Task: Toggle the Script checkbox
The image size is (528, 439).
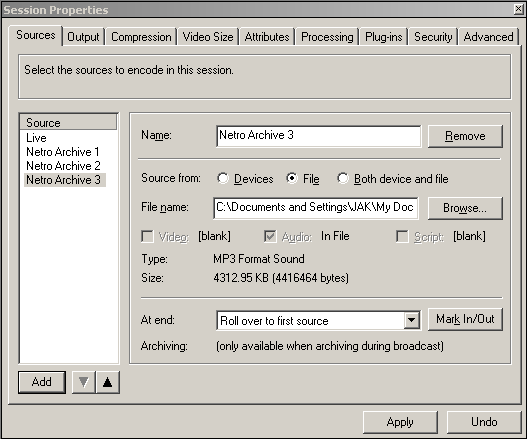Action: pos(402,236)
